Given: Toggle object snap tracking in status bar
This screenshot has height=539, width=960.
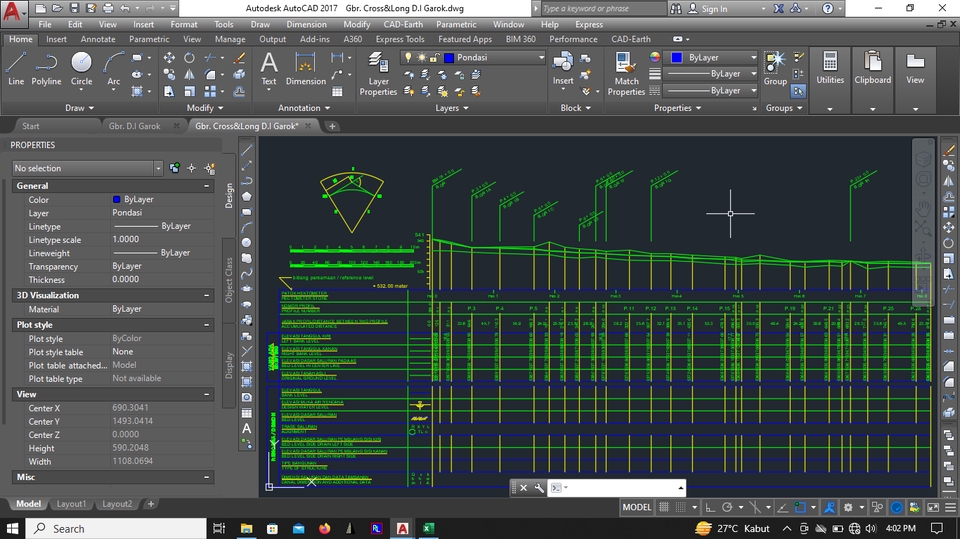Looking at the screenshot, I should tap(782, 507).
